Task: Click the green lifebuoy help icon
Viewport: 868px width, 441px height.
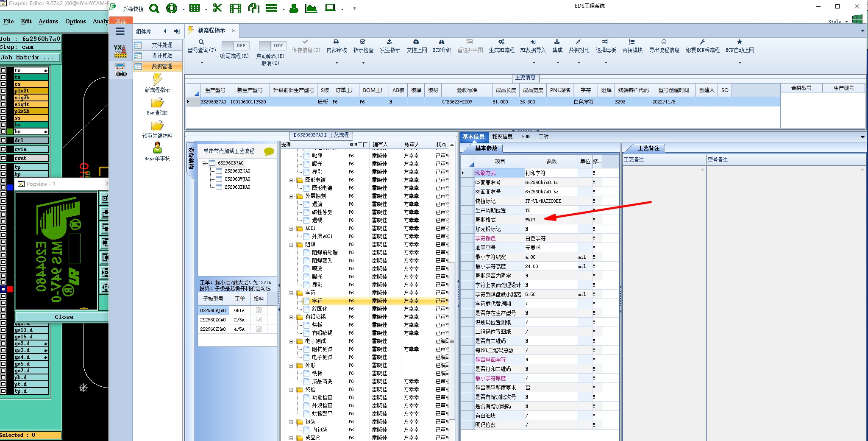Action: 172,8
